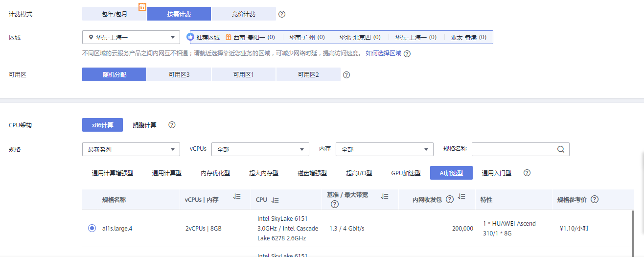644x257 pixels.
Task: Switch to 通用入门型 tab
Action: click(x=497, y=173)
